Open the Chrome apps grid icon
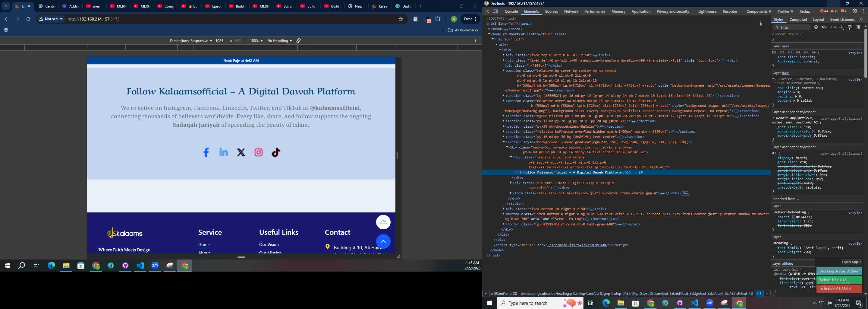The width and height of the screenshot is (868, 309). click(6, 30)
